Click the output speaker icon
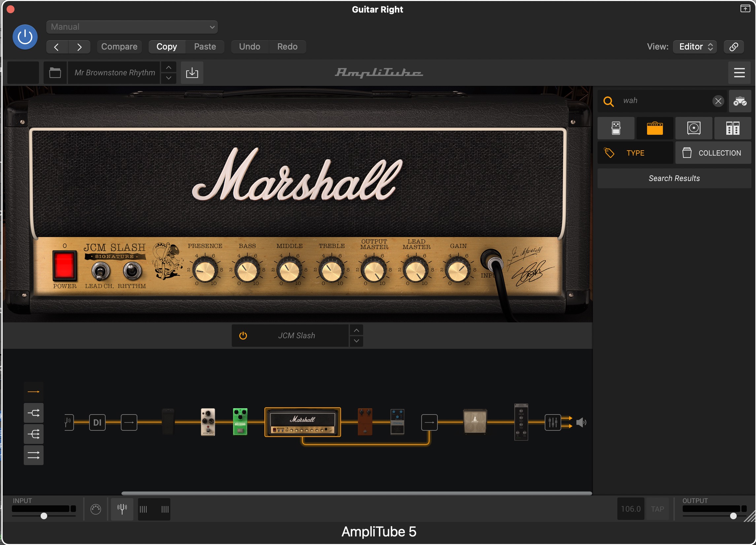 [581, 422]
